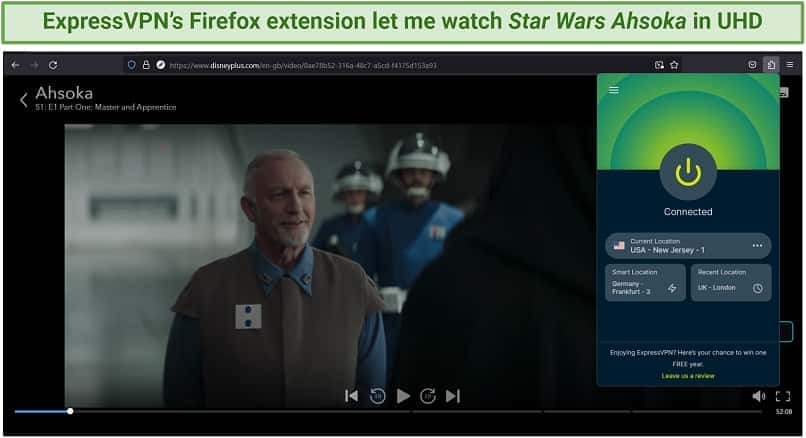
Task: Select the USA - New Jersey - 1 location
Action: click(688, 246)
